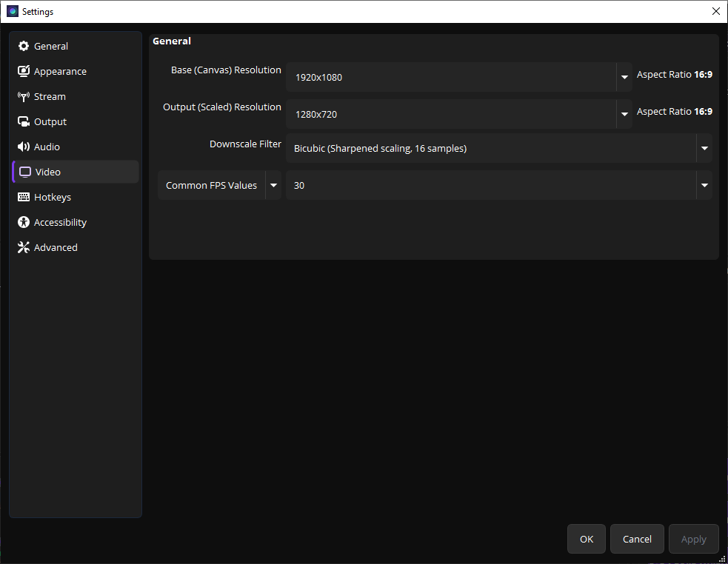Click the Video monitor icon
Image resolution: width=728 pixels, height=564 pixels.
25,172
